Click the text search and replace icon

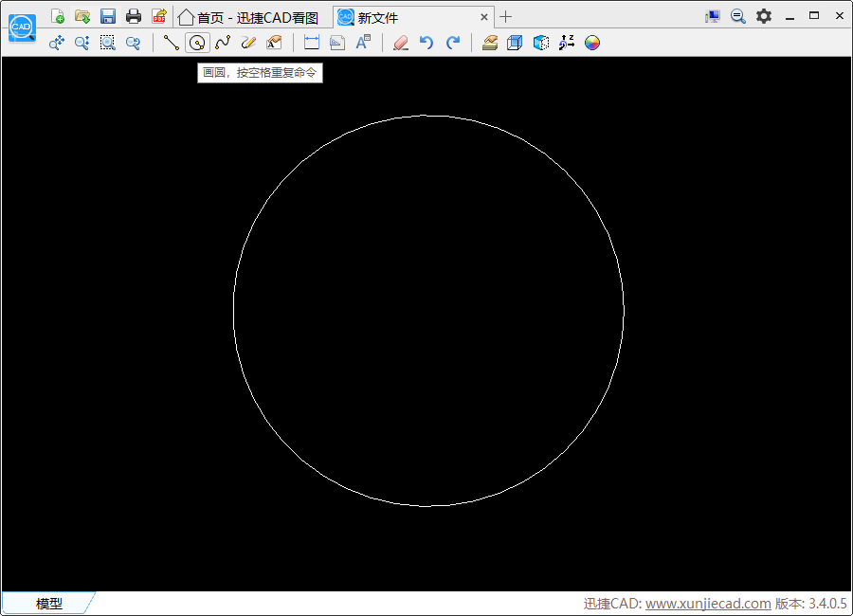567,43
